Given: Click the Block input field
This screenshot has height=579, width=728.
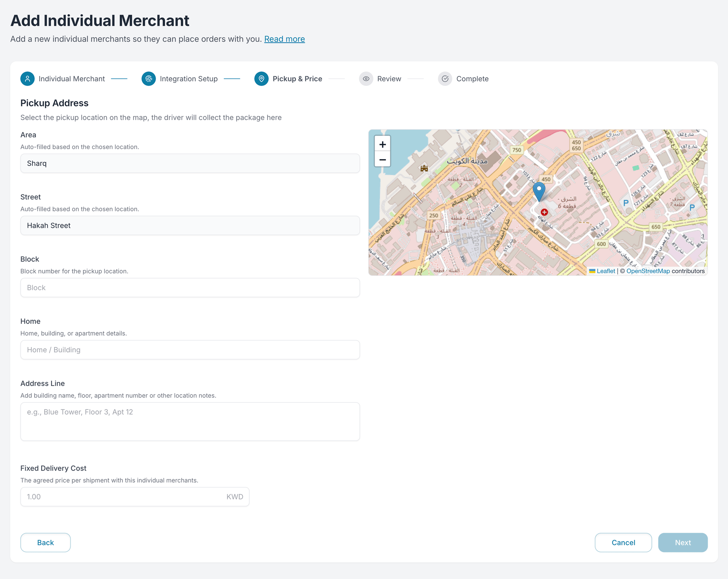Looking at the screenshot, I should [x=190, y=288].
